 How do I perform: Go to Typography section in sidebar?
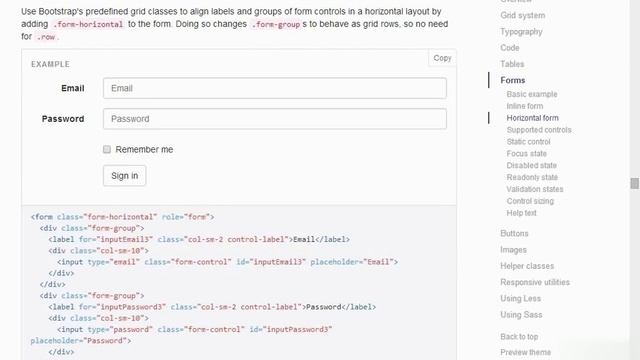point(521,32)
